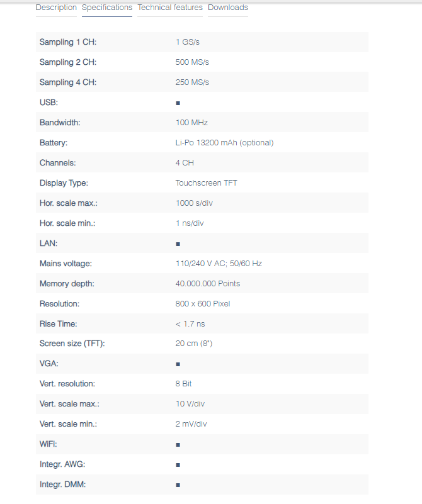Viewport: 422px width, 504px height.
Task: Click the 100 MHz bandwidth value
Action: coord(191,123)
